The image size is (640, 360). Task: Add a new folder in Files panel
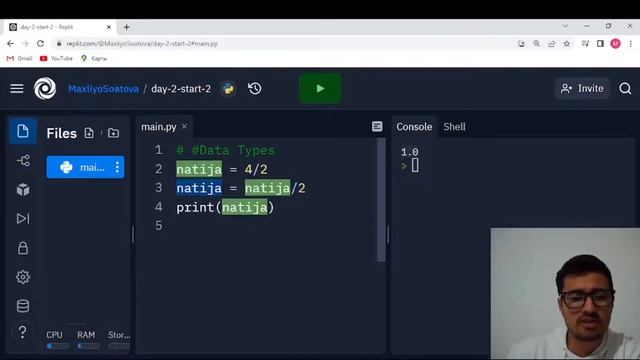(x=113, y=133)
